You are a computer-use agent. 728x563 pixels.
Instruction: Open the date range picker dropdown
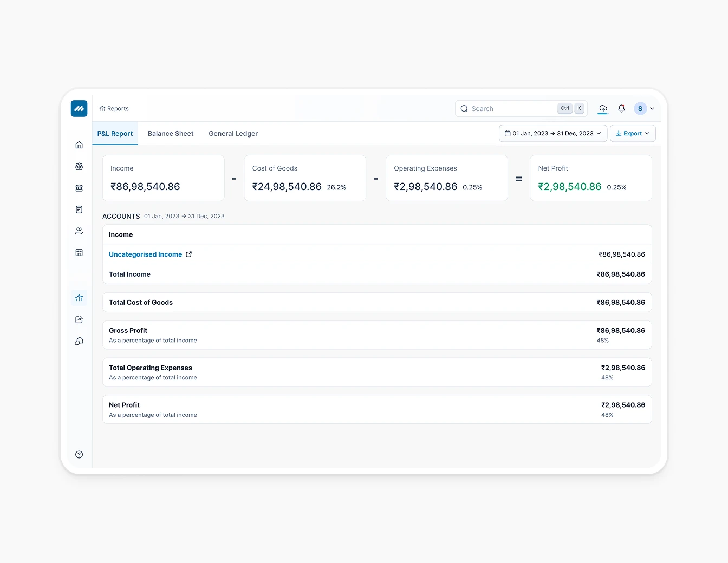coord(552,133)
